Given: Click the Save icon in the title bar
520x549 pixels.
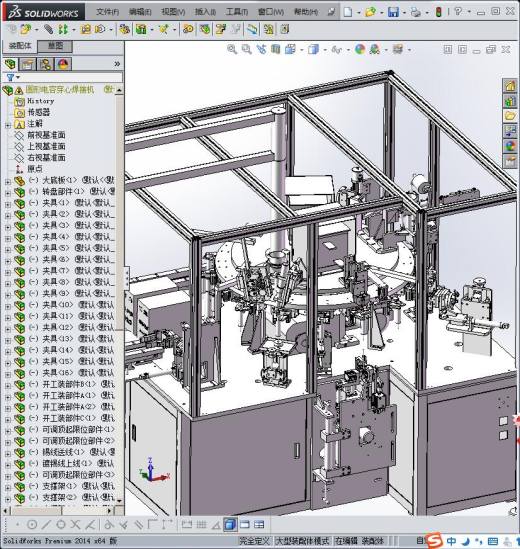Looking at the screenshot, I should (x=393, y=12).
